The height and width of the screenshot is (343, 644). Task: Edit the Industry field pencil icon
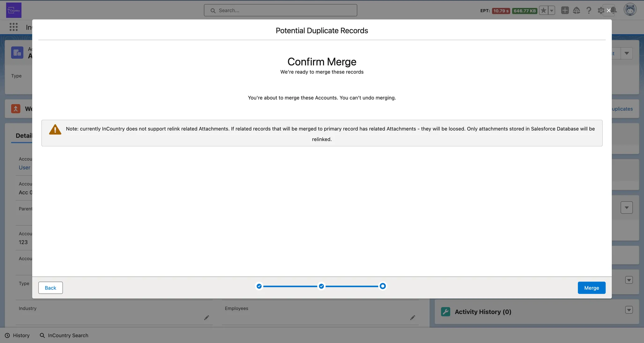206,318
